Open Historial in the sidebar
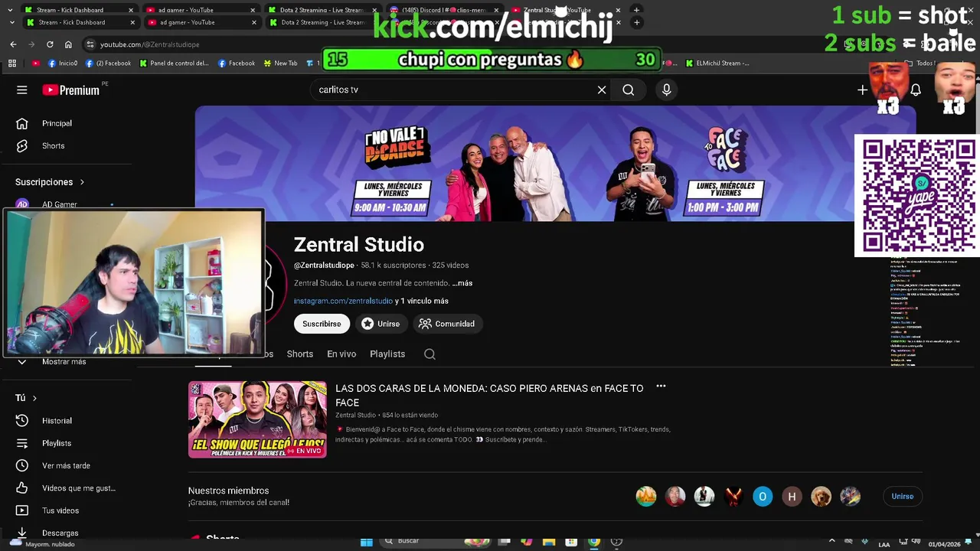The image size is (980, 551). coord(57,420)
